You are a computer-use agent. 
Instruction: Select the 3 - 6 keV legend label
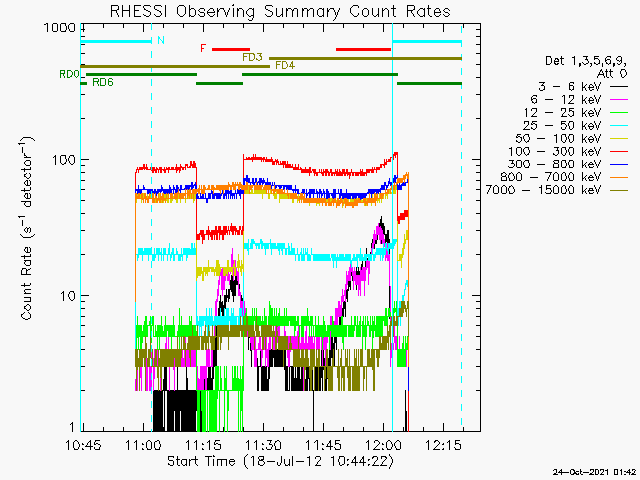569,87
